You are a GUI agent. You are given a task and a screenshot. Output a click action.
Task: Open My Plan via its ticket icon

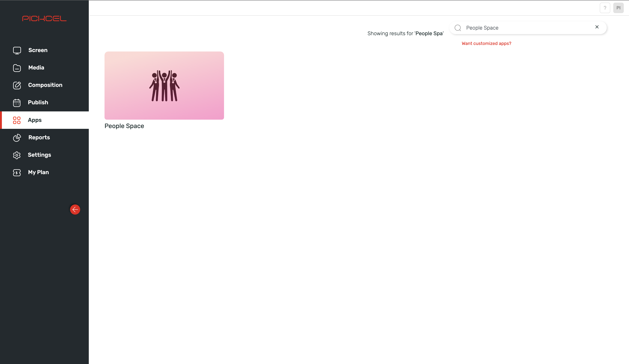[x=17, y=173]
